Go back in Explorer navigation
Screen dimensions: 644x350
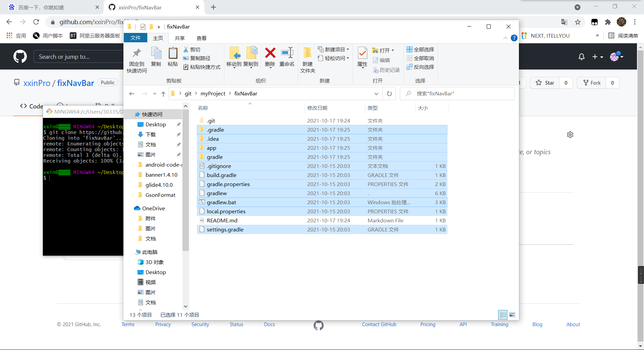click(x=132, y=94)
